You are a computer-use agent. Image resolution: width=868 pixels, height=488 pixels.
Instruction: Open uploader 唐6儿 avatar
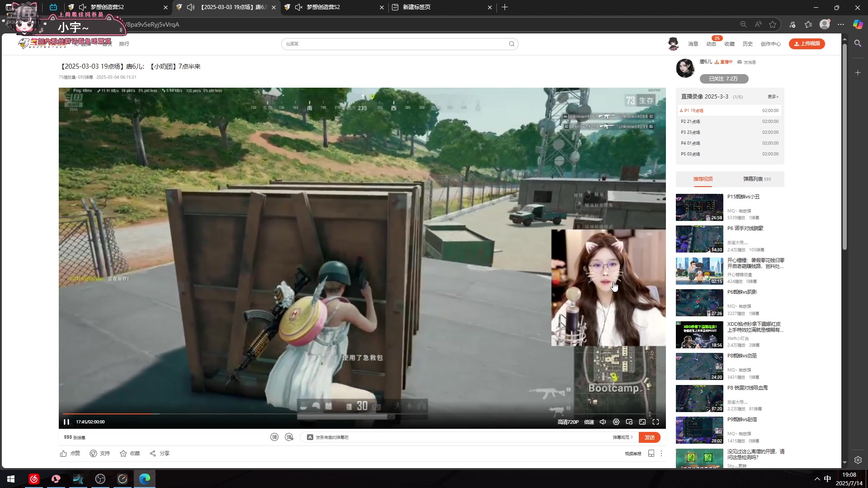pos(685,68)
